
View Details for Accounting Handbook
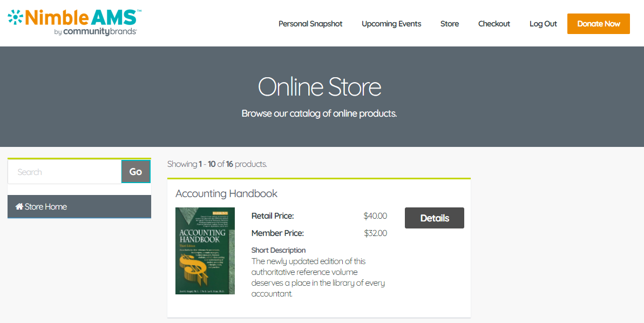tap(434, 218)
